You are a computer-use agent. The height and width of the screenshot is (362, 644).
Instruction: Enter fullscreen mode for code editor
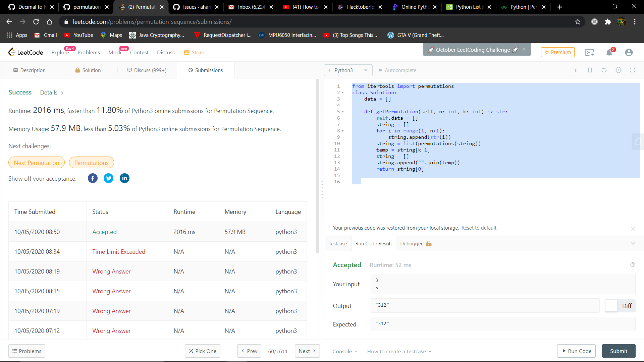[x=633, y=70]
